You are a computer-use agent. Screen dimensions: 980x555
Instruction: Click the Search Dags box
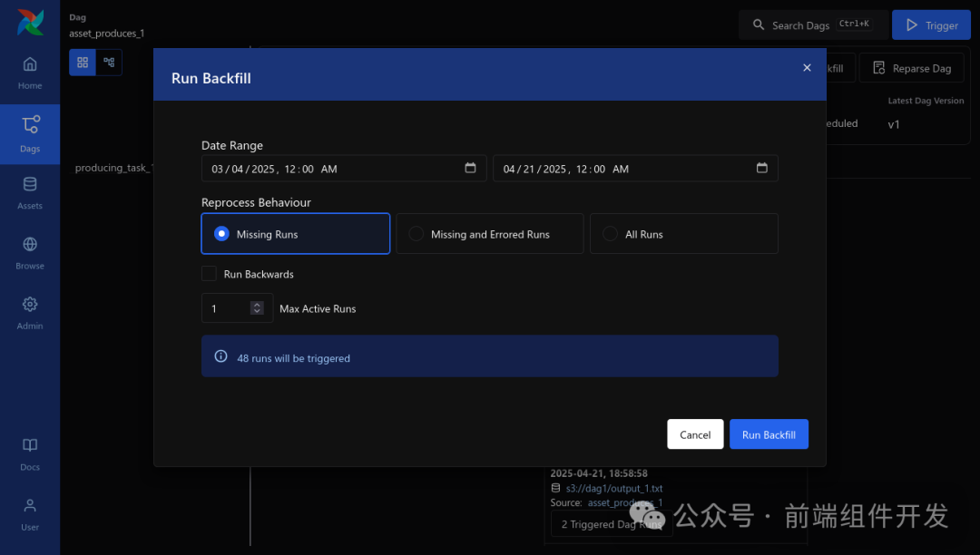point(812,25)
